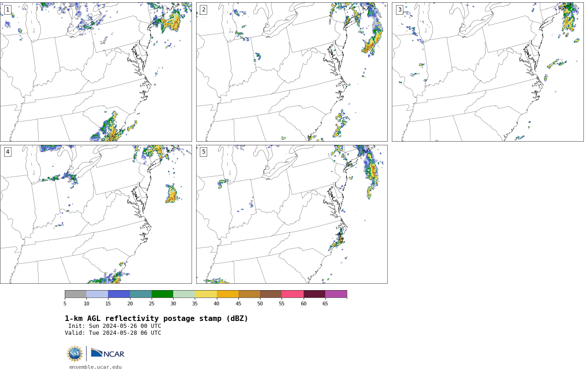Select the brown 50-55 dBZ swatch
The image size is (588, 372).
(271, 294)
